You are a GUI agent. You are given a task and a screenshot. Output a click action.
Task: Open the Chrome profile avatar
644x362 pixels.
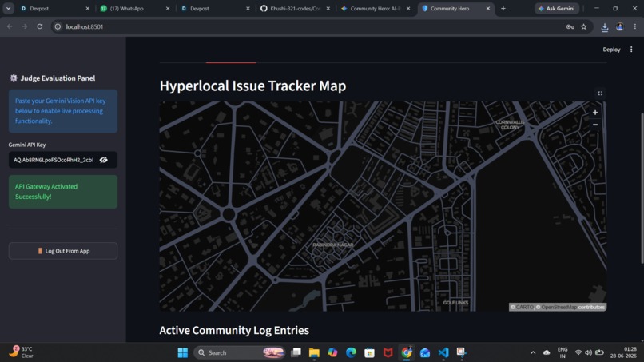point(620,26)
